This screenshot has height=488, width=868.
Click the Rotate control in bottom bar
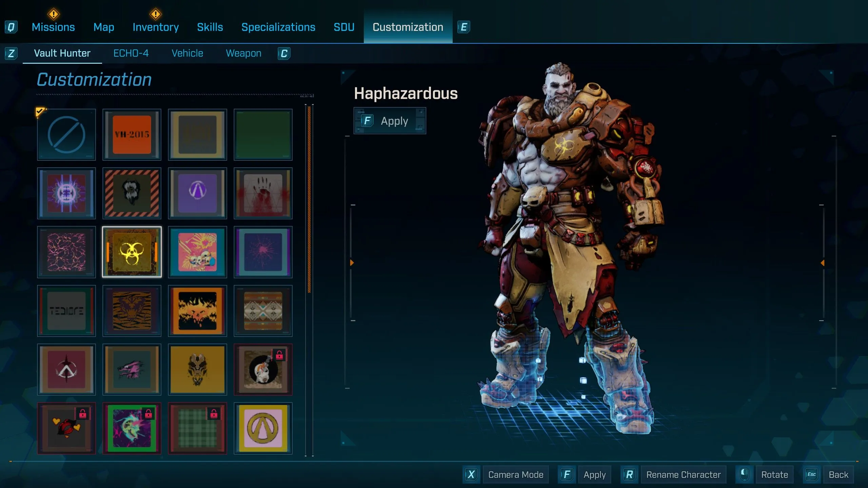[x=774, y=475]
